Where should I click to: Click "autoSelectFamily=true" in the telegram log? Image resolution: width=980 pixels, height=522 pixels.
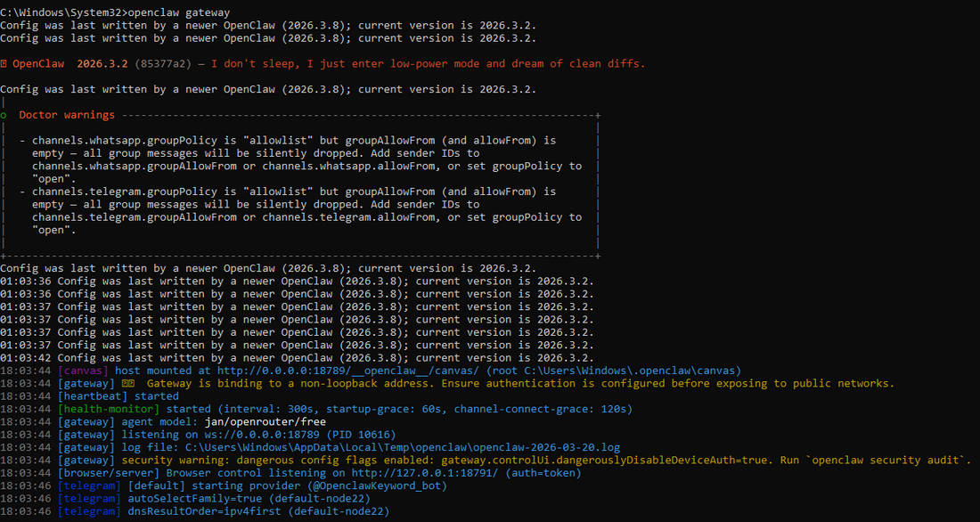point(195,499)
